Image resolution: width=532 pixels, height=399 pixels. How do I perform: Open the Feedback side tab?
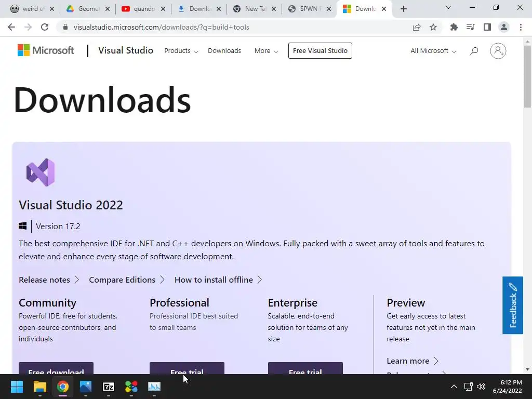tap(513, 305)
